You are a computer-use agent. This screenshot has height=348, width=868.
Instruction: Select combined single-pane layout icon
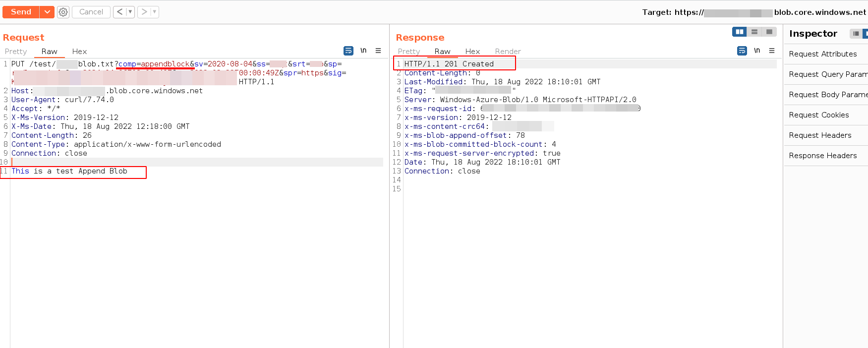[x=769, y=32]
